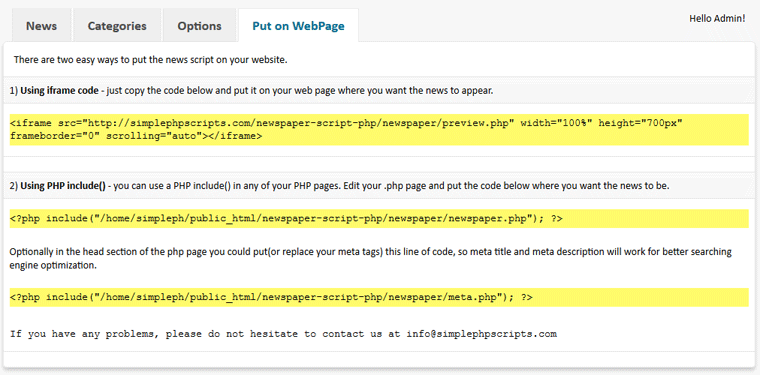Open the News tab

point(42,26)
